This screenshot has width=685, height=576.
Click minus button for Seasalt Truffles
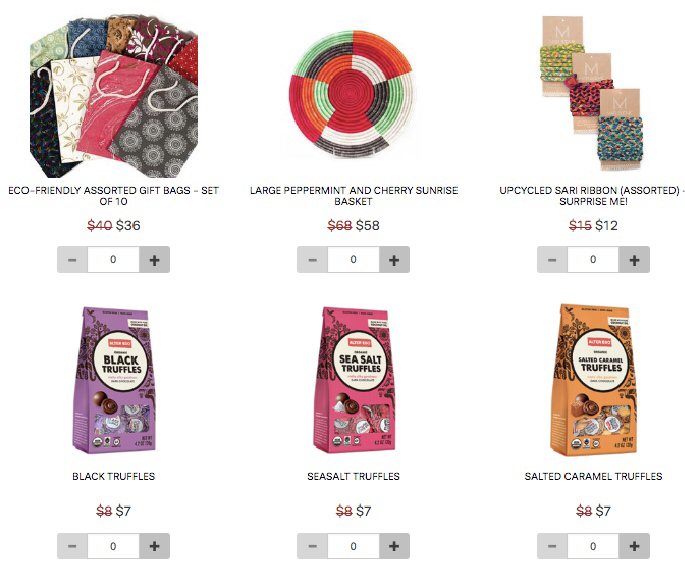[x=312, y=546]
